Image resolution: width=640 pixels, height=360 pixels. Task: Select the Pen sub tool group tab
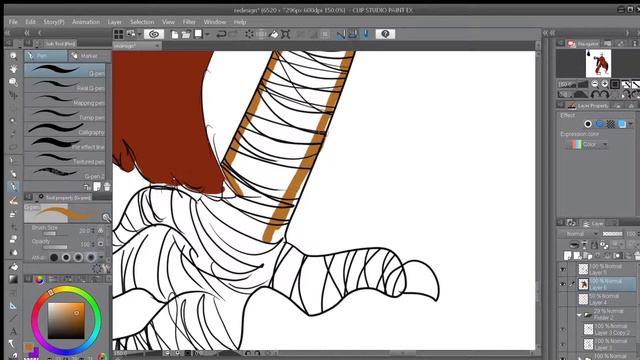click(46, 56)
